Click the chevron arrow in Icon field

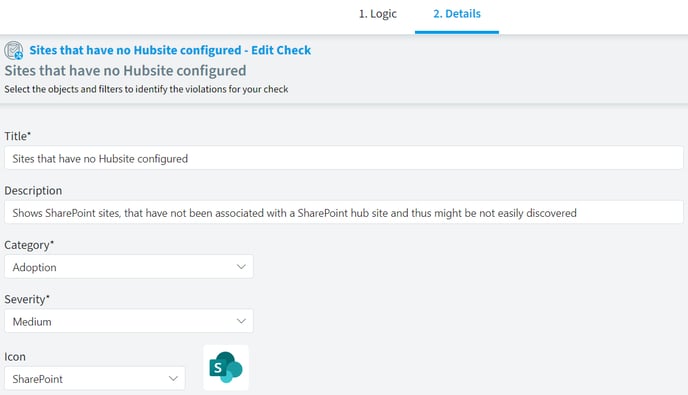[x=173, y=378]
